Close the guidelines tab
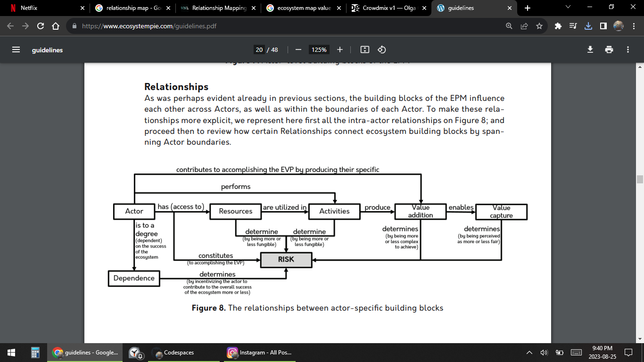 click(509, 8)
